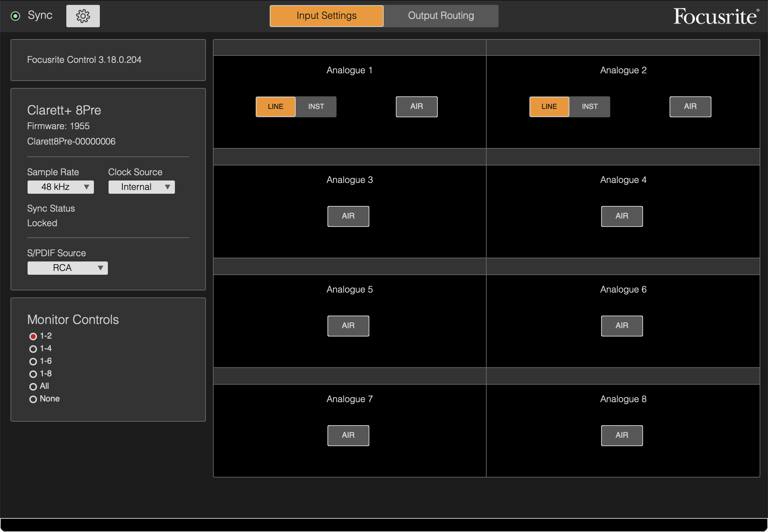Click the Locked sync status value

pyautogui.click(x=42, y=223)
